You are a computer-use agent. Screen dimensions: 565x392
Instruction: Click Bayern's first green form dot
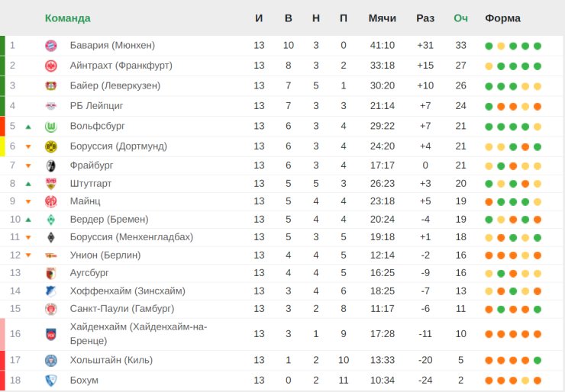[x=489, y=46]
